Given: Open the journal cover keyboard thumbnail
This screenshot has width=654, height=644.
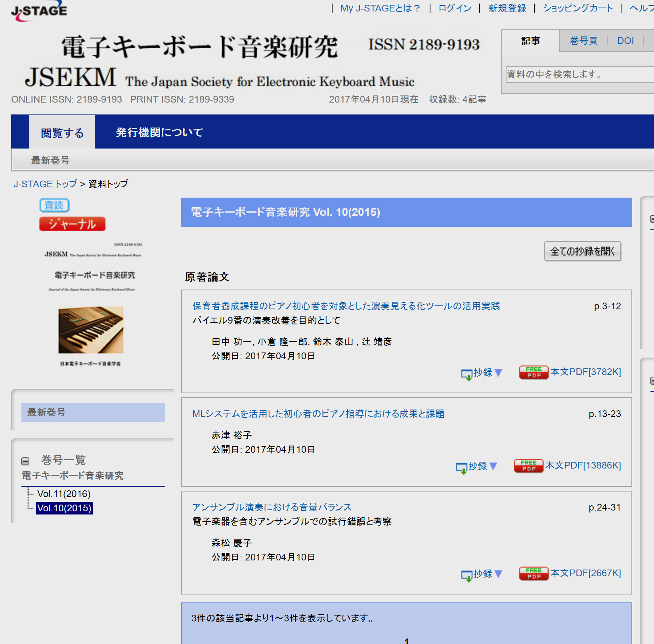Looking at the screenshot, I should (91, 330).
